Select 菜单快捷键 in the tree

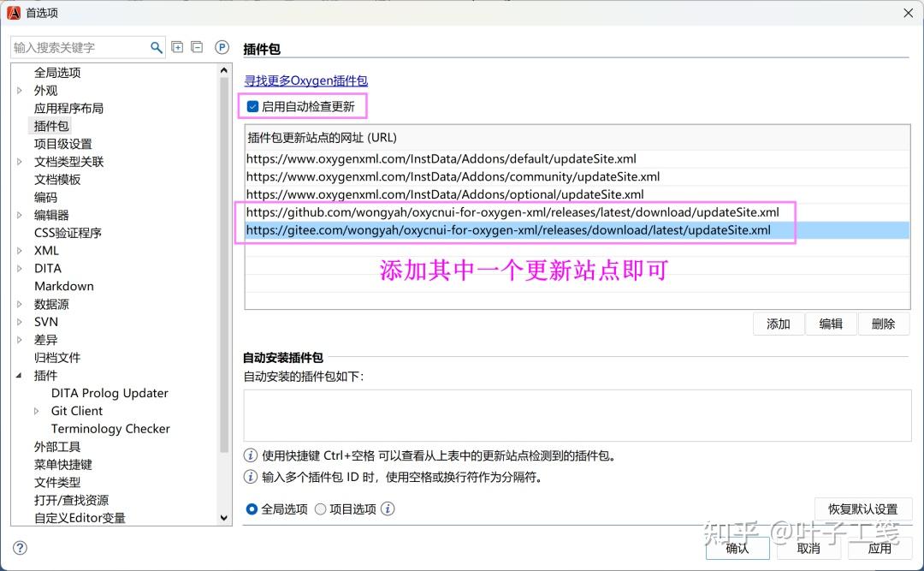(x=63, y=464)
